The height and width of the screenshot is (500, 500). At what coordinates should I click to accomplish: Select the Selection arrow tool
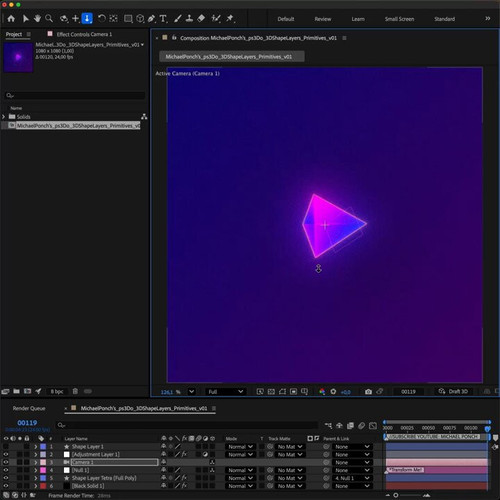26,19
